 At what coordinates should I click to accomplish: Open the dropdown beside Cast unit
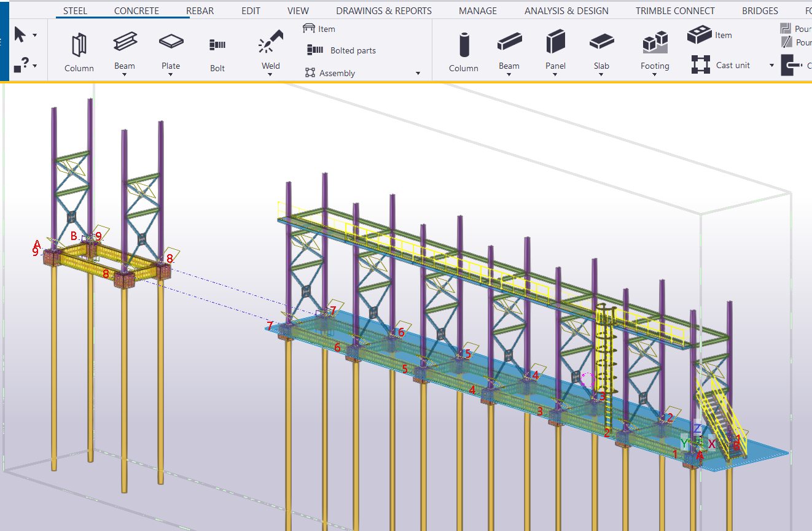point(771,66)
